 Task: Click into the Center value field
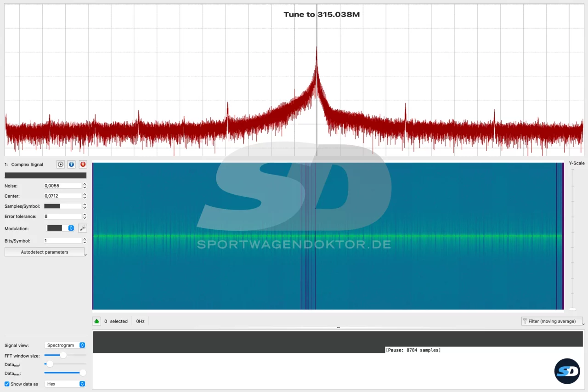tap(63, 196)
